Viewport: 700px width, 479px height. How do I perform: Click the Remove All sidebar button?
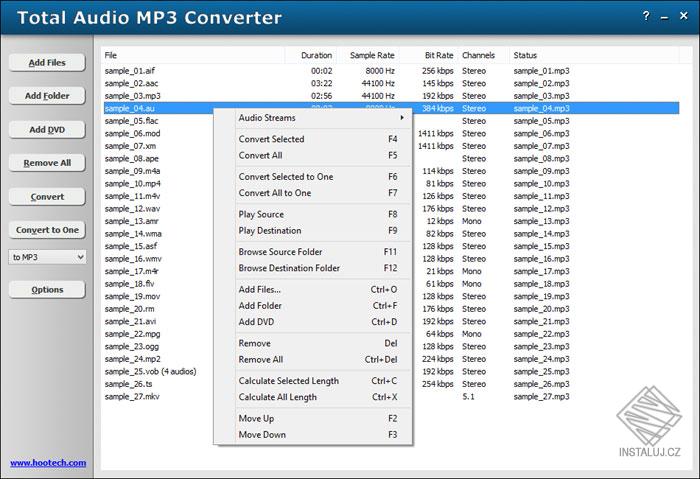tap(47, 163)
